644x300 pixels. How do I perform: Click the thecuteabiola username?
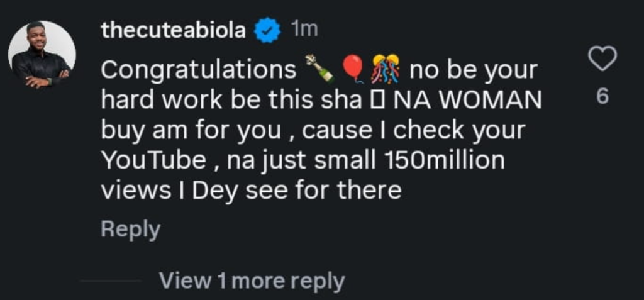pyautogui.click(x=173, y=31)
